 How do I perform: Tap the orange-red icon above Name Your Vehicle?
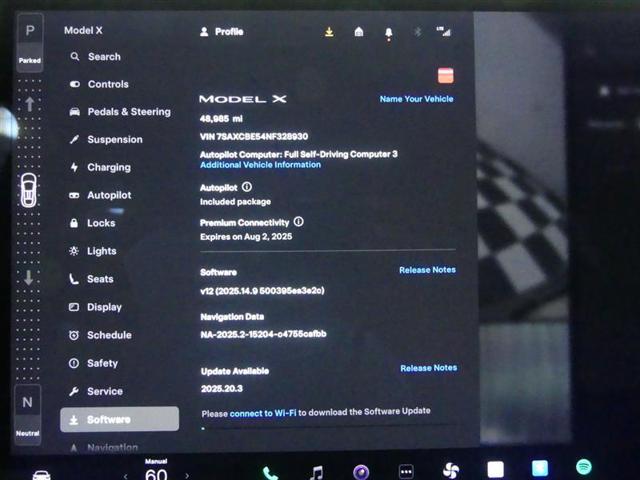tap(445, 76)
